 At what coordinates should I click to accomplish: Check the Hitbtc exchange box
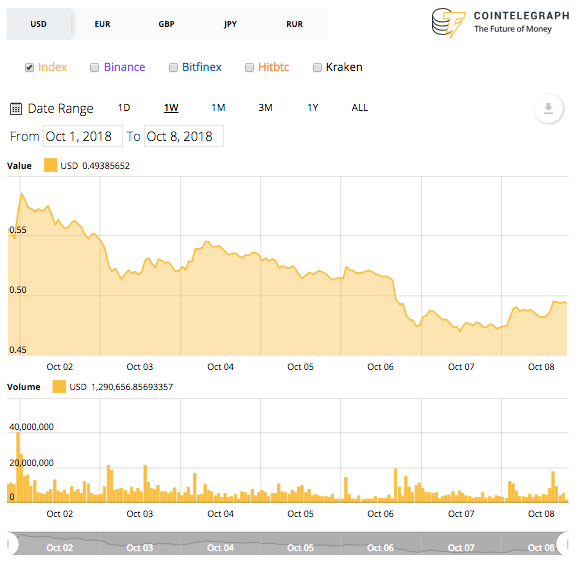click(249, 67)
